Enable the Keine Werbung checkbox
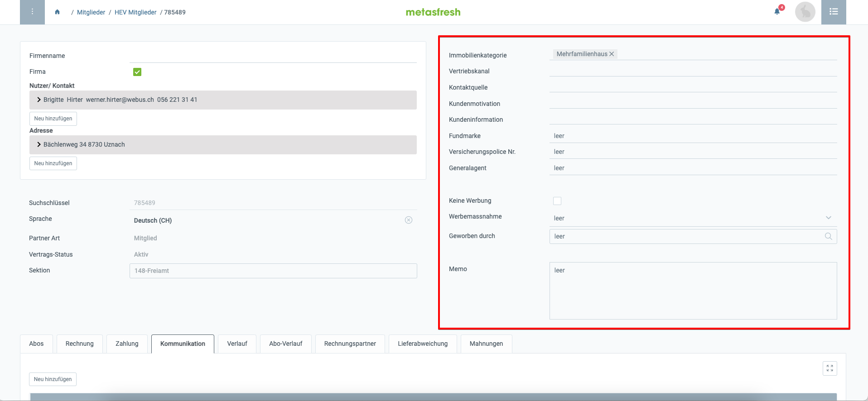 557,201
